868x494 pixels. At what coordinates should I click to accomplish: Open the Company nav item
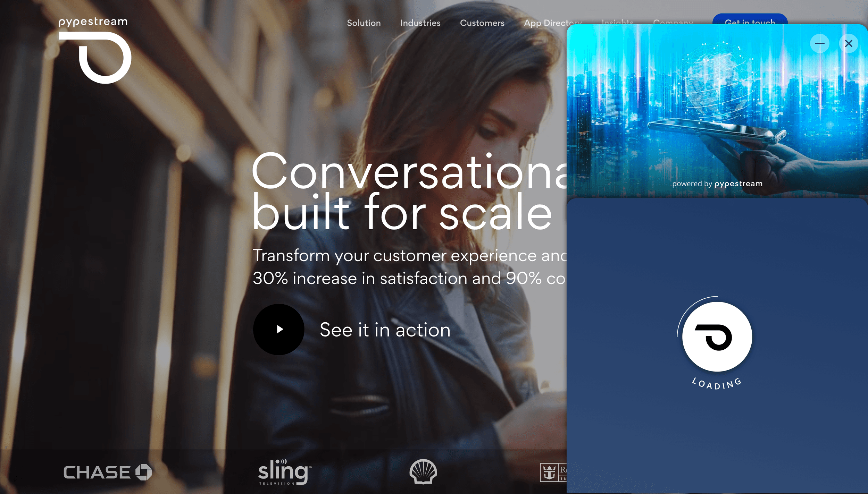673,21
